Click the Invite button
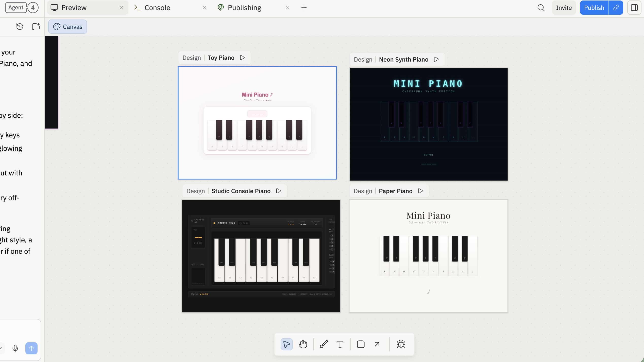The height and width of the screenshot is (362, 644). (564, 8)
